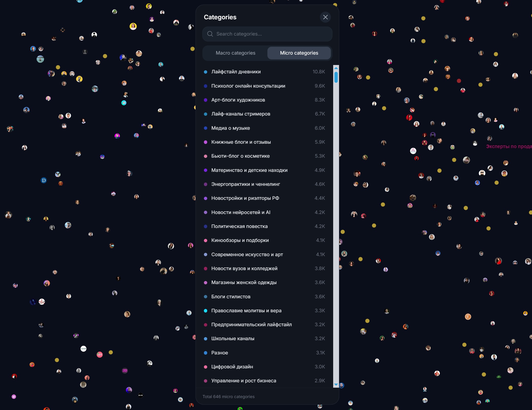The width and height of the screenshot is (532, 410).
Task: Select the Лайфстайл дневники category
Action: 264,72
